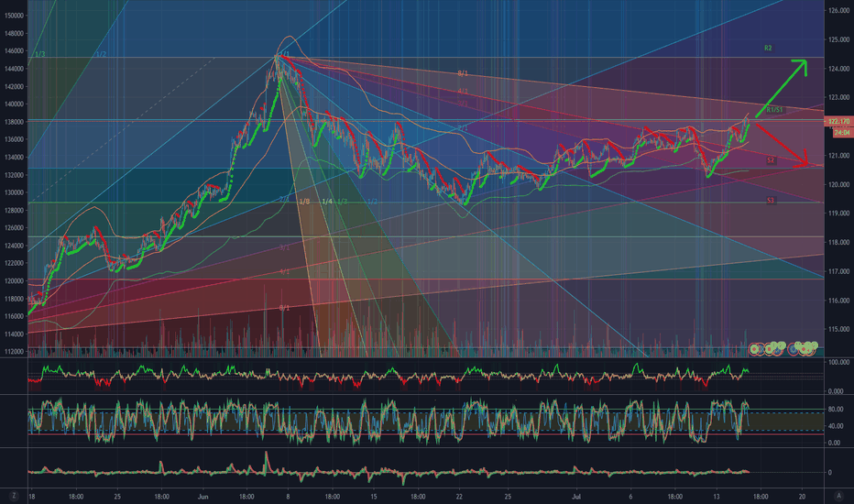Click the 112000 left scale label
854x504 pixels.
(14, 352)
